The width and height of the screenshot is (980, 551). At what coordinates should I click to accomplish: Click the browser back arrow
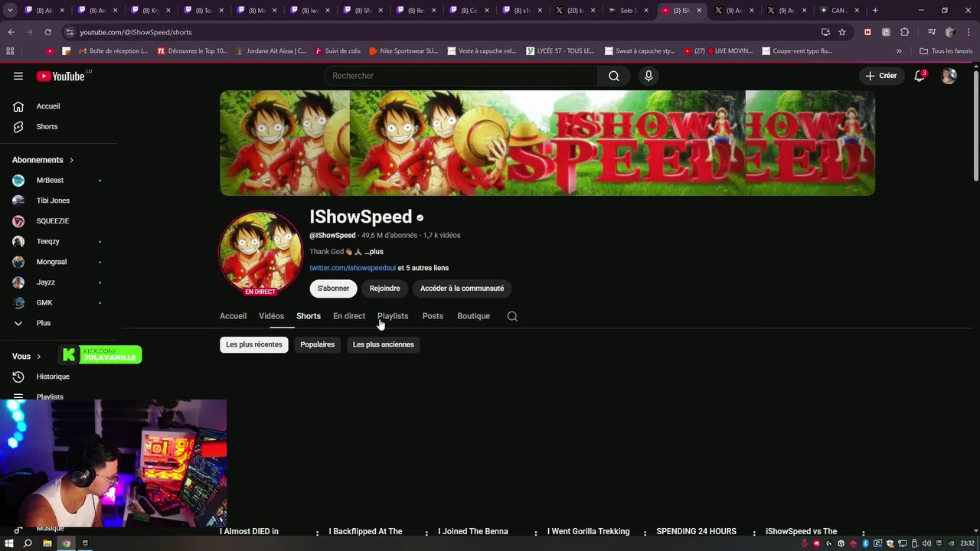11,32
